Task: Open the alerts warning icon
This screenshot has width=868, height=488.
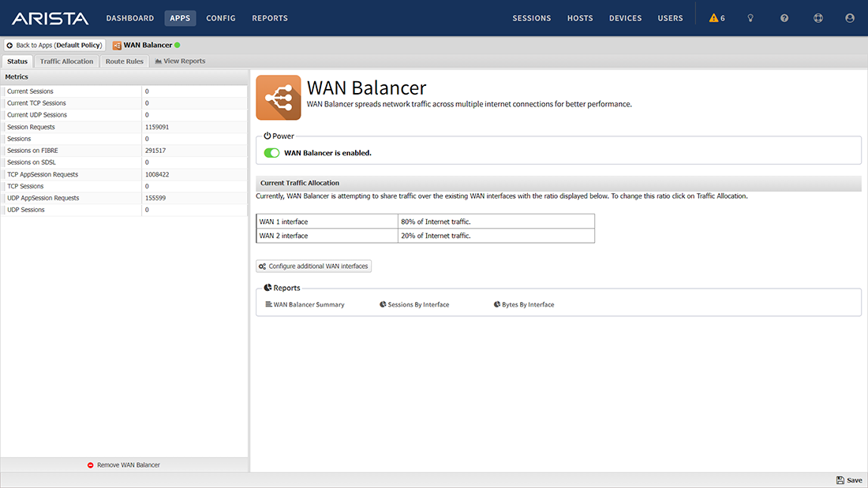Action: pos(713,18)
